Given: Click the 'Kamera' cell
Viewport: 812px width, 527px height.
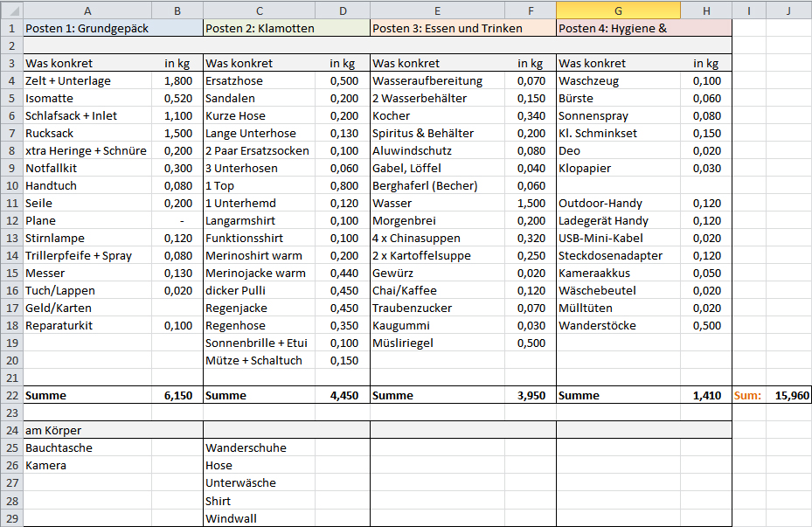Looking at the screenshot, I should coord(87,465).
